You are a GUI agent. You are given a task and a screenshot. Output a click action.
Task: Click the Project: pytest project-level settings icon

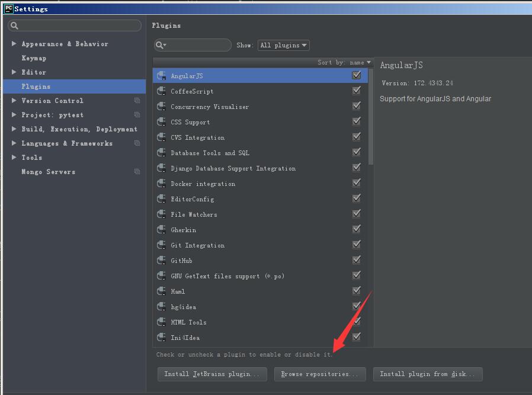(137, 115)
